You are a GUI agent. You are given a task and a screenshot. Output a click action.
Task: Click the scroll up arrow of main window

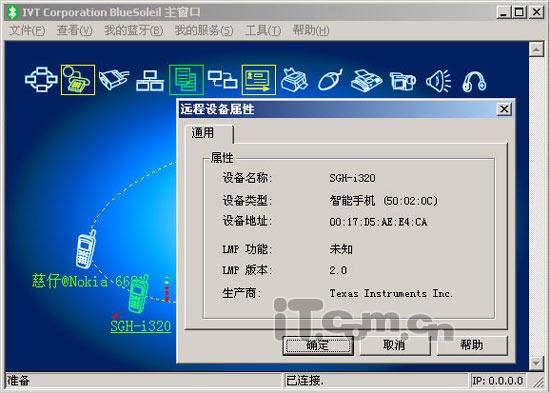click(536, 49)
